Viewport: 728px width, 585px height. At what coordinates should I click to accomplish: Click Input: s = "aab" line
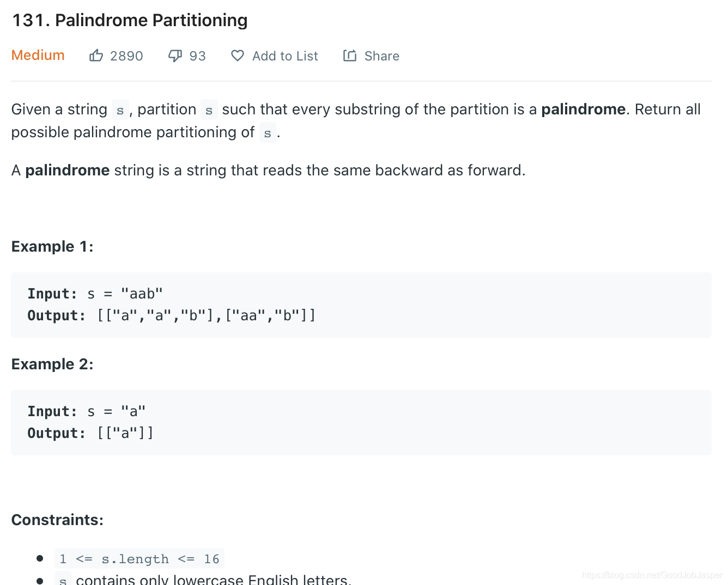click(95, 294)
